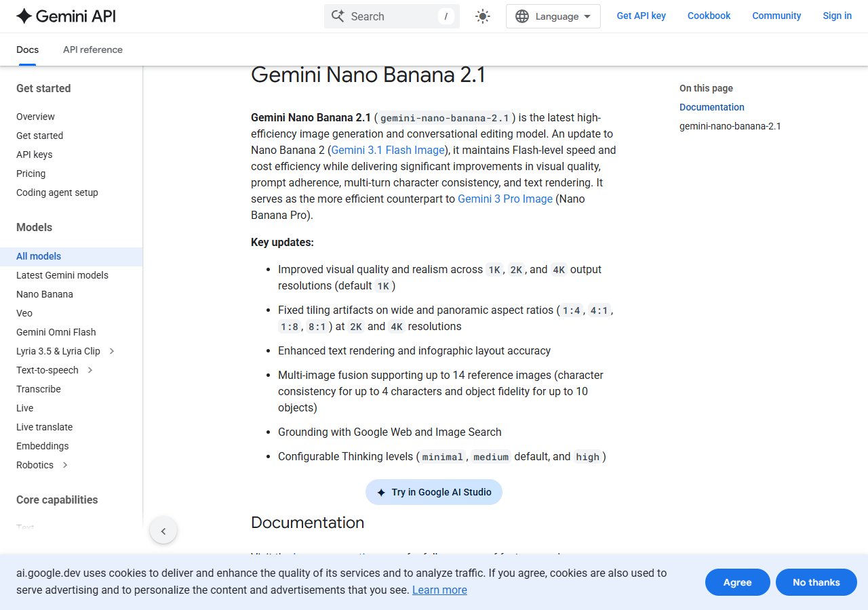Open Gemini Omni Flash page

click(x=56, y=332)
